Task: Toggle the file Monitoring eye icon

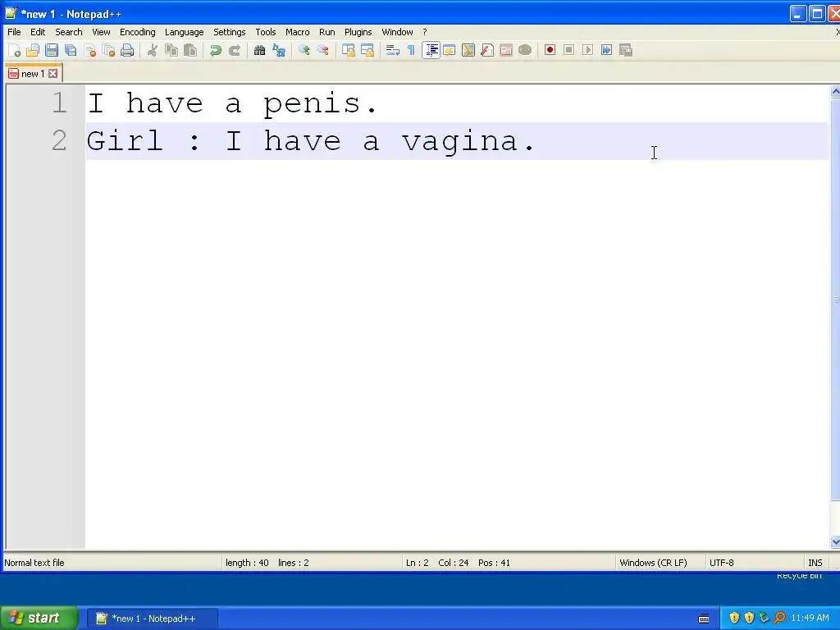Action: click(525, 50)
